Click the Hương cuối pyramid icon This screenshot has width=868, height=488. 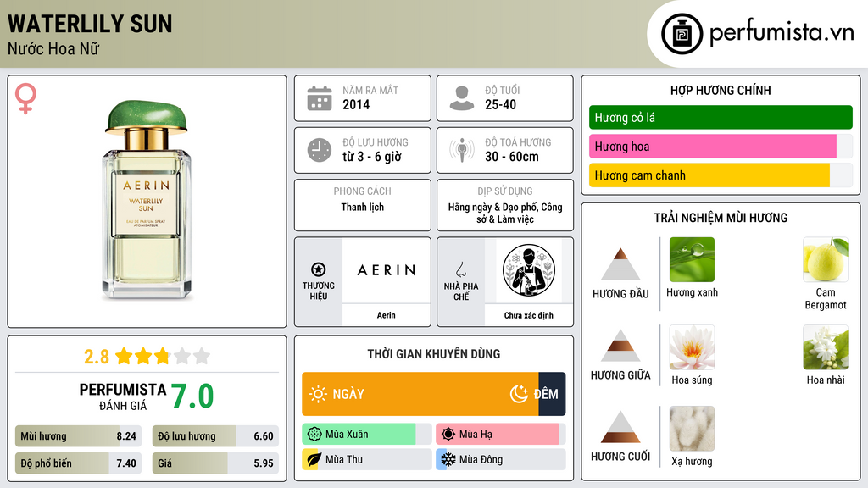click(620, 427)
